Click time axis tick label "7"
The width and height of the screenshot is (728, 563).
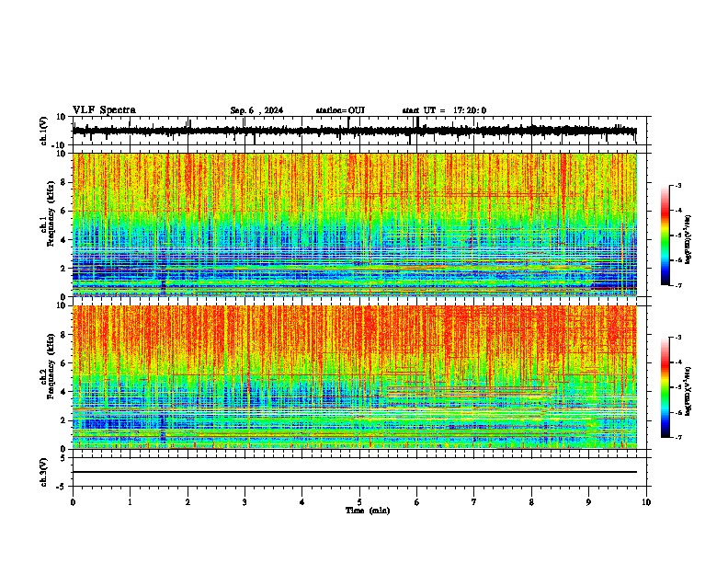(x=474, y=502)
